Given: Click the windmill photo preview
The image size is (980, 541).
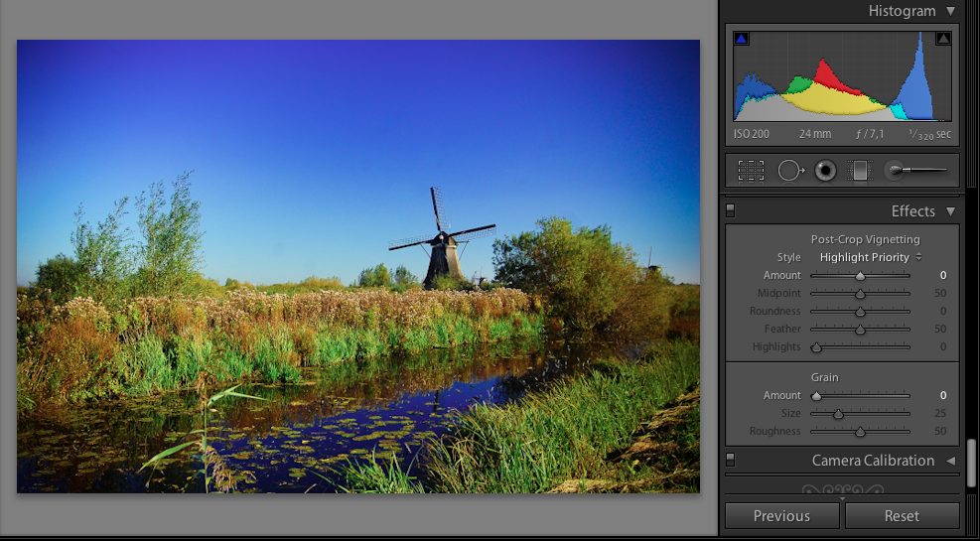Looking at the screenshot, I should point(358,266).
